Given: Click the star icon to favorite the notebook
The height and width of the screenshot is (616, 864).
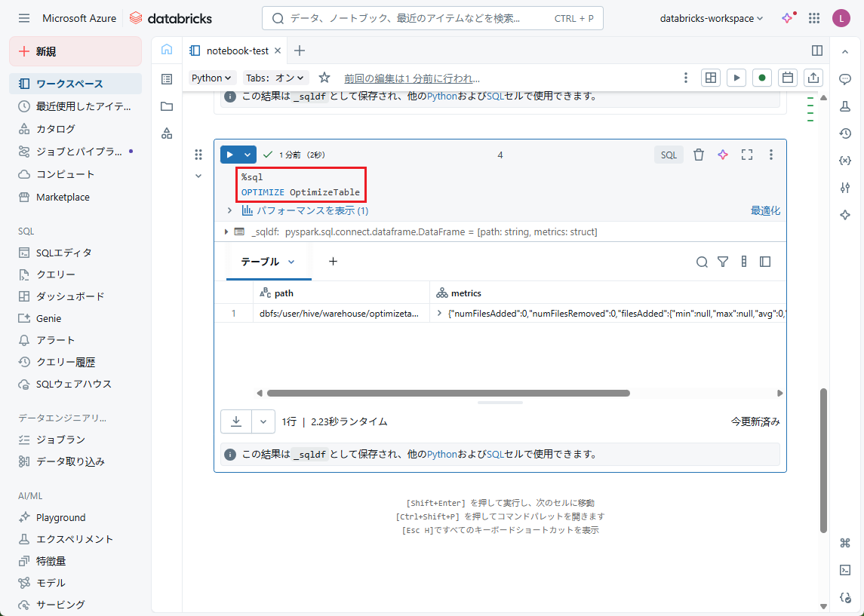Looking at the screenshot, I should point(324,78).
